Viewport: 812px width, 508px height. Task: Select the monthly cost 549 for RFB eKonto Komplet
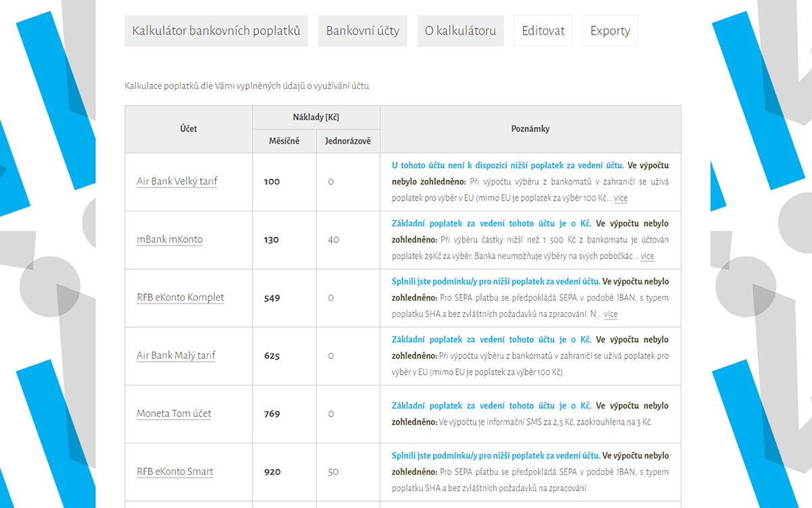272,298
